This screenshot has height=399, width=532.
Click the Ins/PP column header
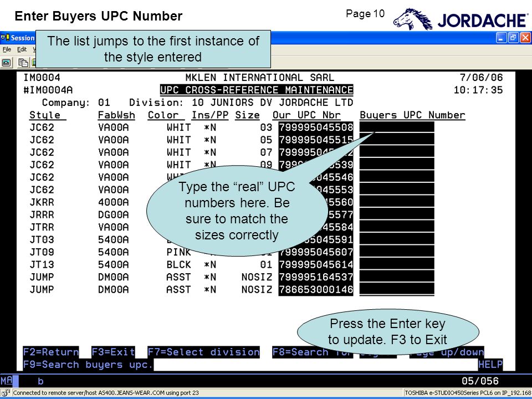coord(209,115)
